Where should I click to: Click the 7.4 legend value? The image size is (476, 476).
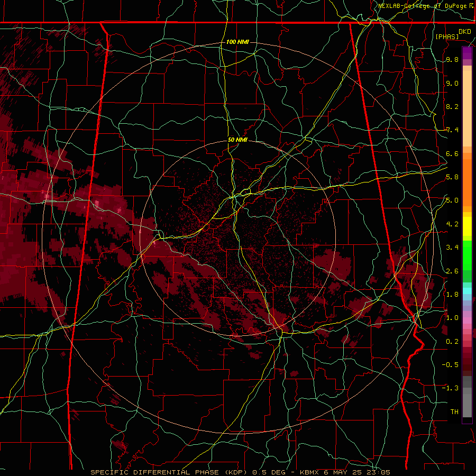coord(452,130)
